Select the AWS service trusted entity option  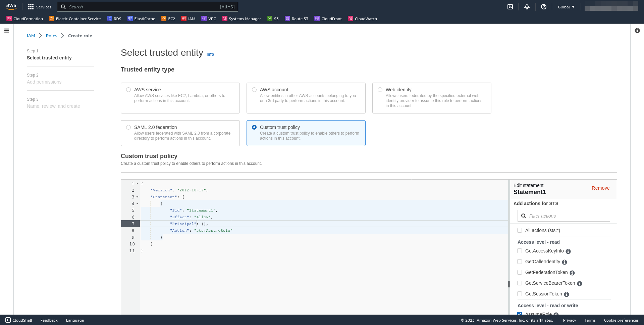(x=128, y=90)
